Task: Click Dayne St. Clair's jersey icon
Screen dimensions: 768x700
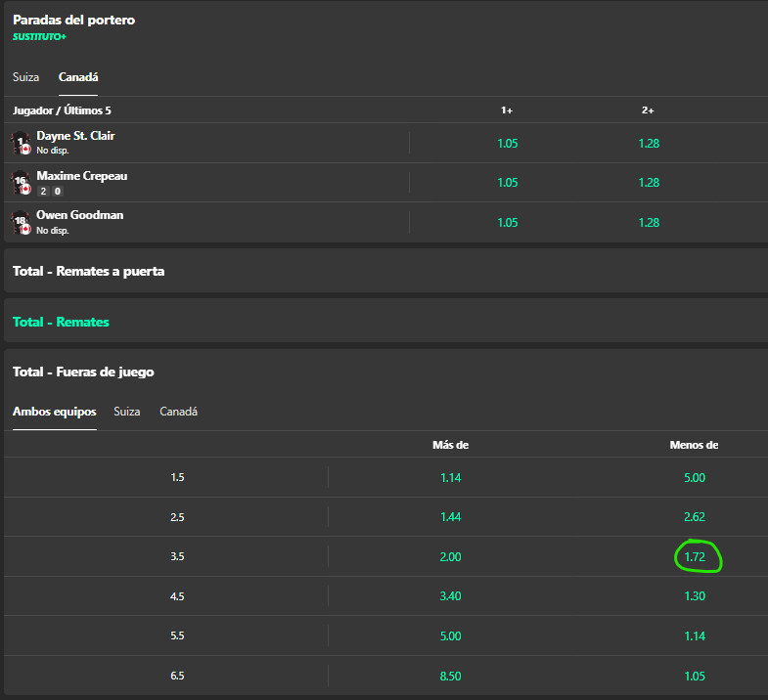Action: tap(21, 143)
